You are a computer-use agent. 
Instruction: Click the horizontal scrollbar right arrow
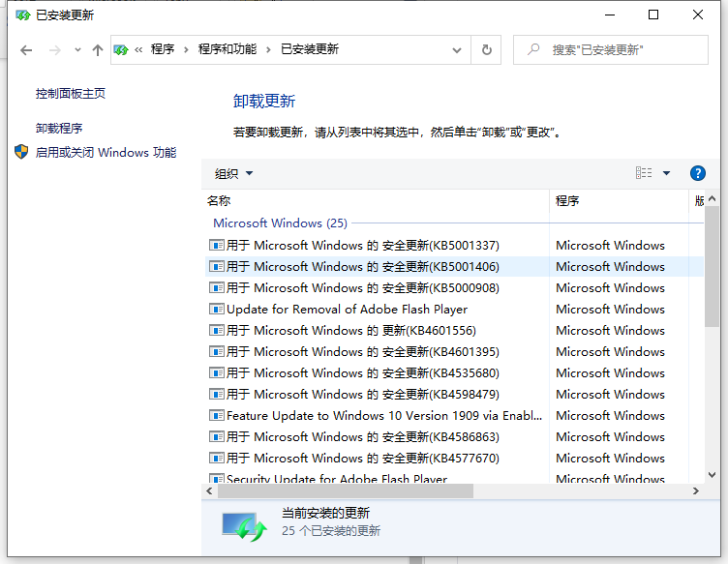(695, 491)
